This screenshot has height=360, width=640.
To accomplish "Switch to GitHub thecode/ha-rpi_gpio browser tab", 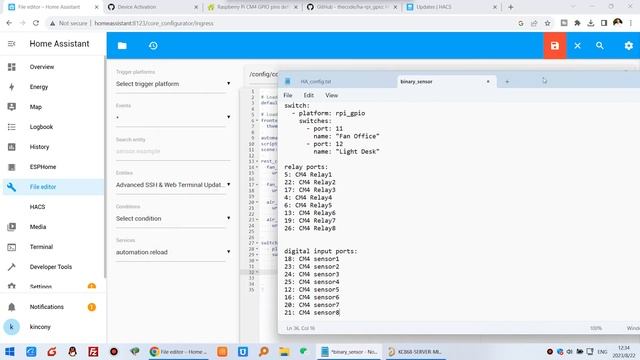I will click(x=351, y=7).
